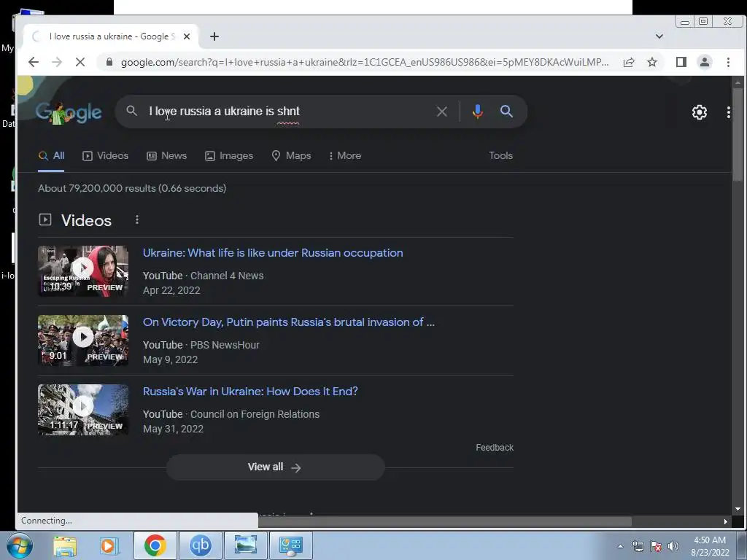Open the Windows Start orb
The width and height of the screenshot is (747, 560).
click(20, 545)
